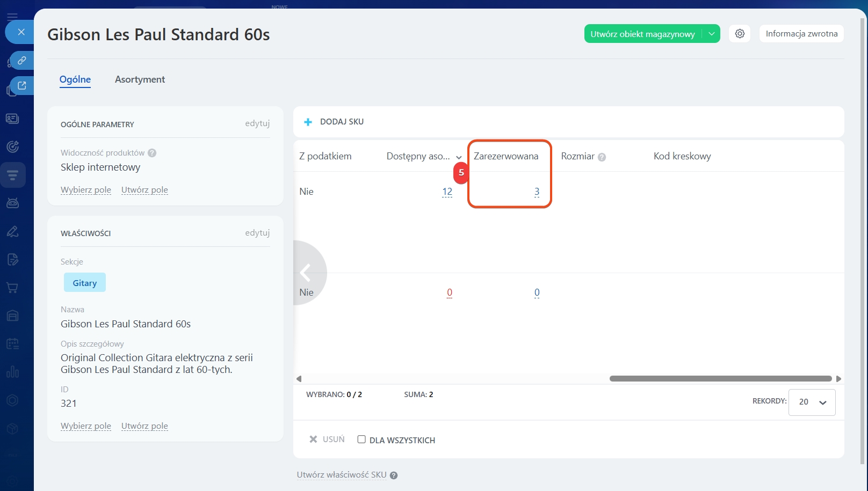
Task: Click help icon beside Utwórz właściwość SKU
Action: coord(394,475)
